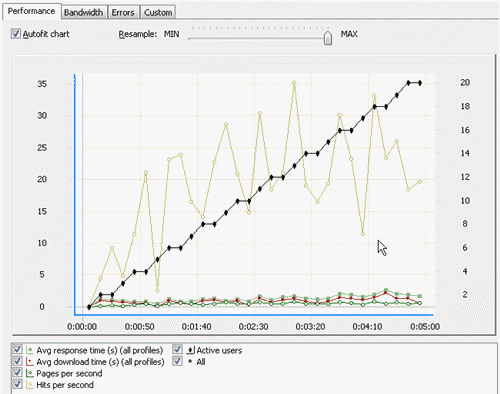This screenshot has height=394, width=500.
Task: Select the Performance tab
Action: (31, 11)
